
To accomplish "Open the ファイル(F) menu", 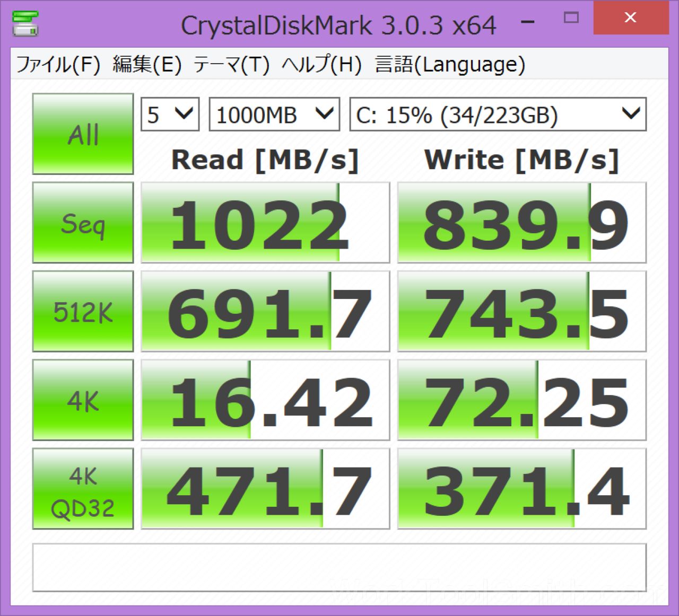I will (58, 64).
